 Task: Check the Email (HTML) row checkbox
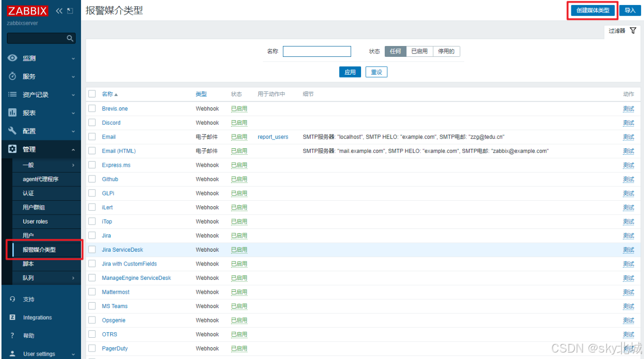(x=92, y=151)
